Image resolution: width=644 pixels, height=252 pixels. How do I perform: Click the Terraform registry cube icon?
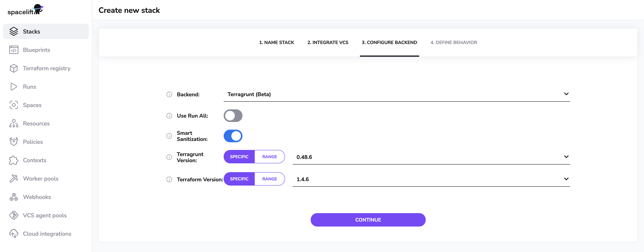pos(13,68)
